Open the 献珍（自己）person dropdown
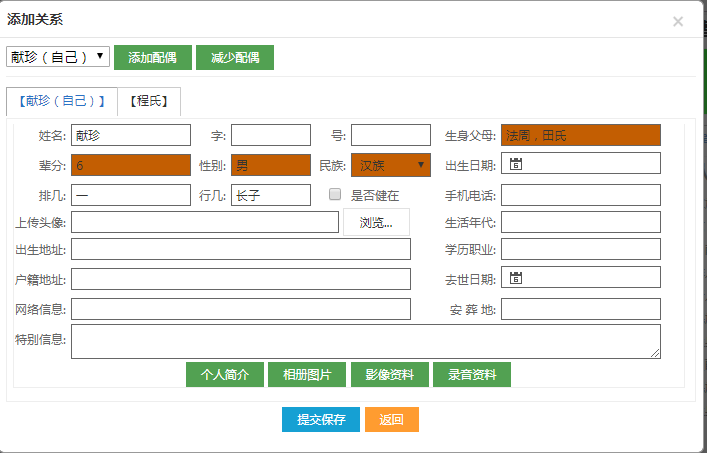 click(58, 57)
